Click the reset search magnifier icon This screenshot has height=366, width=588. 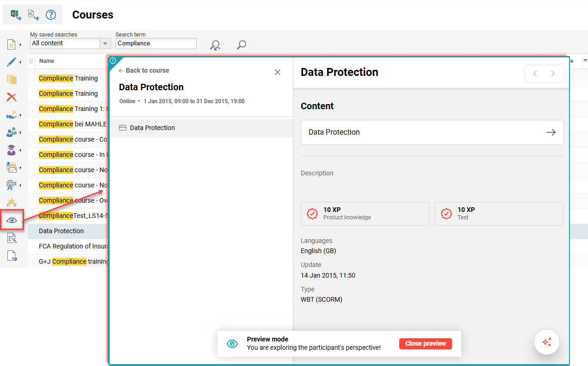215,44
